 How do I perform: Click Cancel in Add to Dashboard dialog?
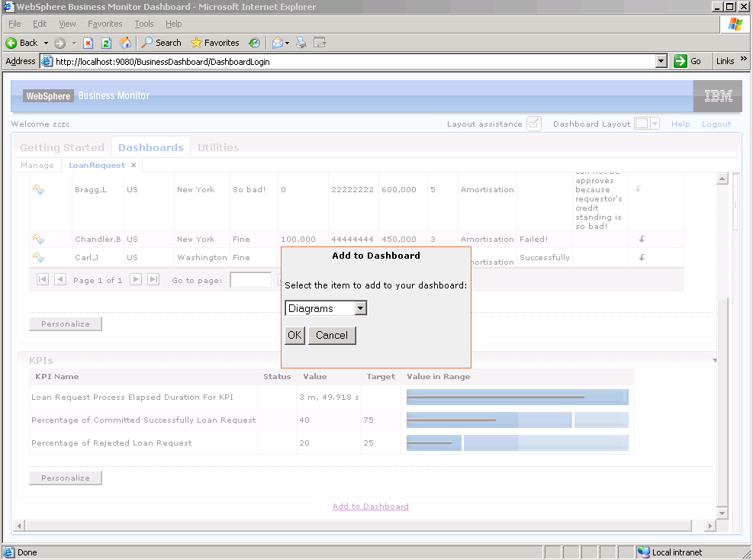332,335
